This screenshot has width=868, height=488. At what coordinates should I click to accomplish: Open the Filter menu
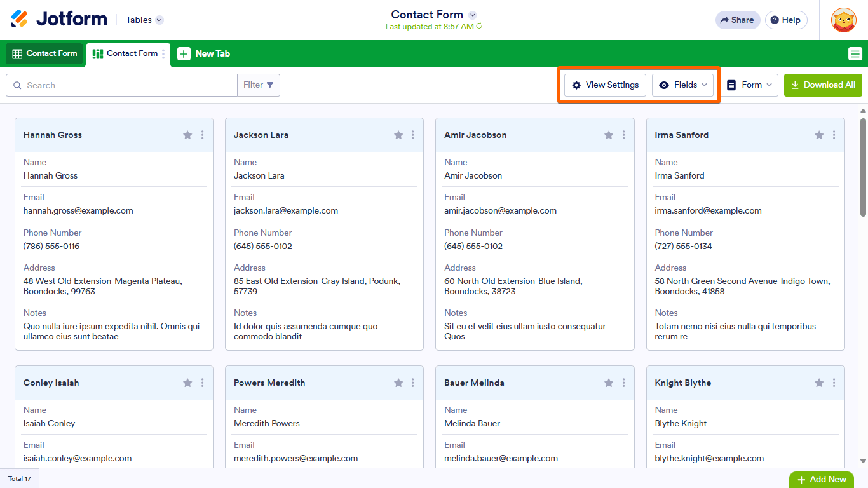(259, 85)
